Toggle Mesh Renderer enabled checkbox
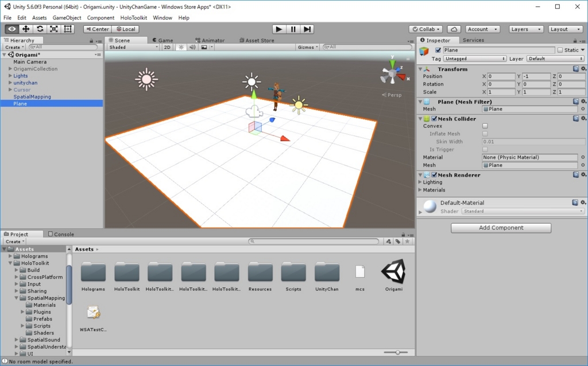Screen dimensions: 588x366 pos(434,174)
